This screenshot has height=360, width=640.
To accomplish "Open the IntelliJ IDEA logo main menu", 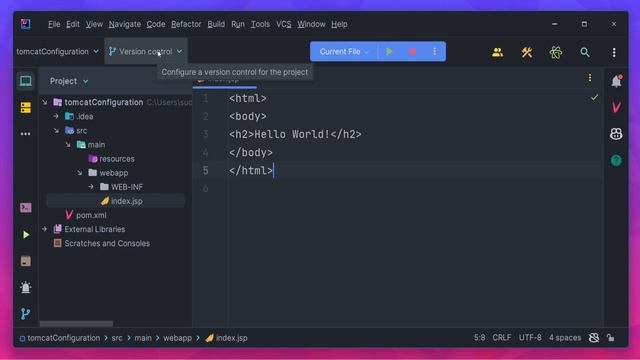I will 25,24.
